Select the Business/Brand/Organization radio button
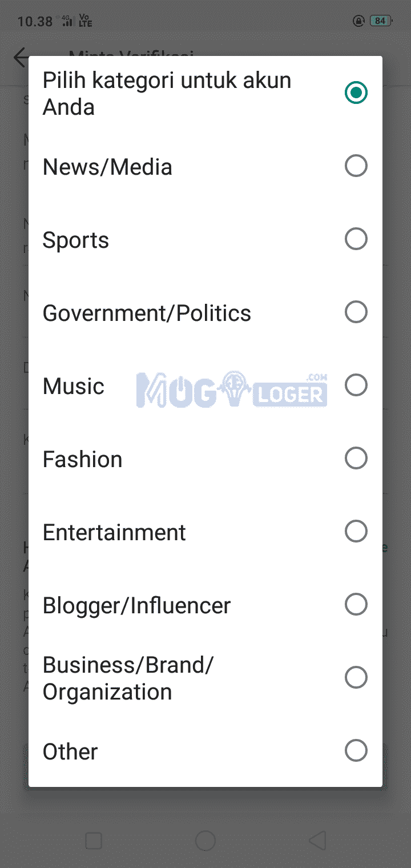 (356, 678)
